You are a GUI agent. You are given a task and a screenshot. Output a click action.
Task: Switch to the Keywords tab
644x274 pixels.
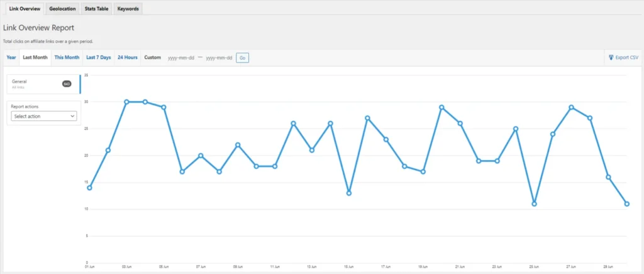(x=128, y=9)
